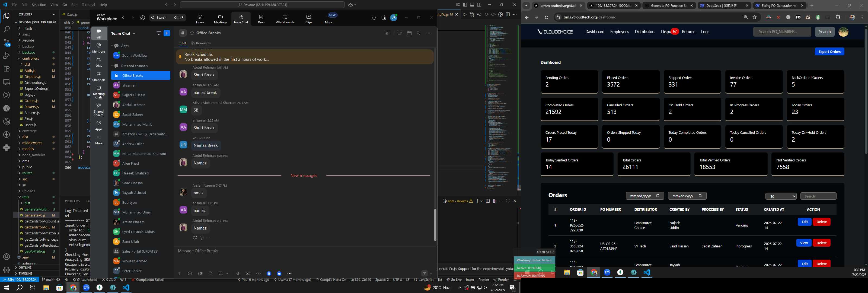Open the Search view in VS Code activity bar
The height and width of the screenshot is (293, 868).
tap(7, 29)
